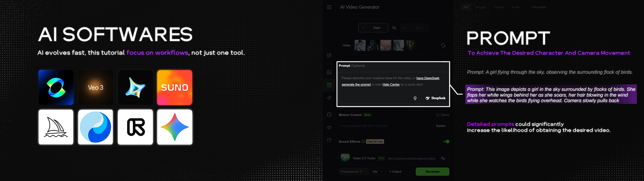Viewport: 644px width, 181px height.
Task: Toggle the Sound Effects switch
Action: [x=446, y=141]
